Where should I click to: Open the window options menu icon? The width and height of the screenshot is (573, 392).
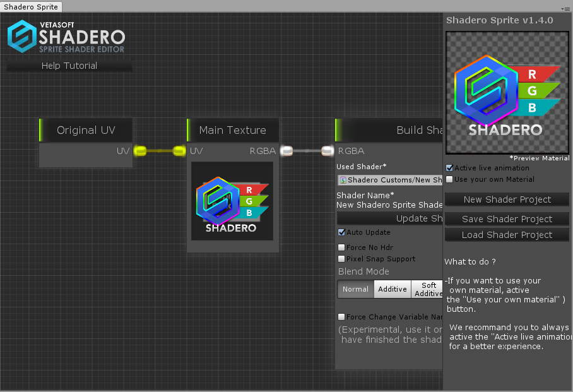567,8
